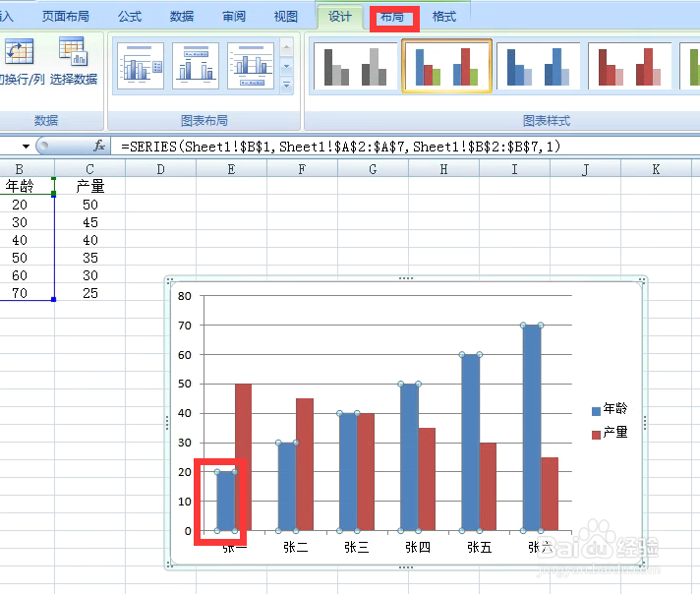Switch to the 页面布局 tab
Image resolution: width=700 pixels, height=594 pixels.
click(x=66, y=17)
